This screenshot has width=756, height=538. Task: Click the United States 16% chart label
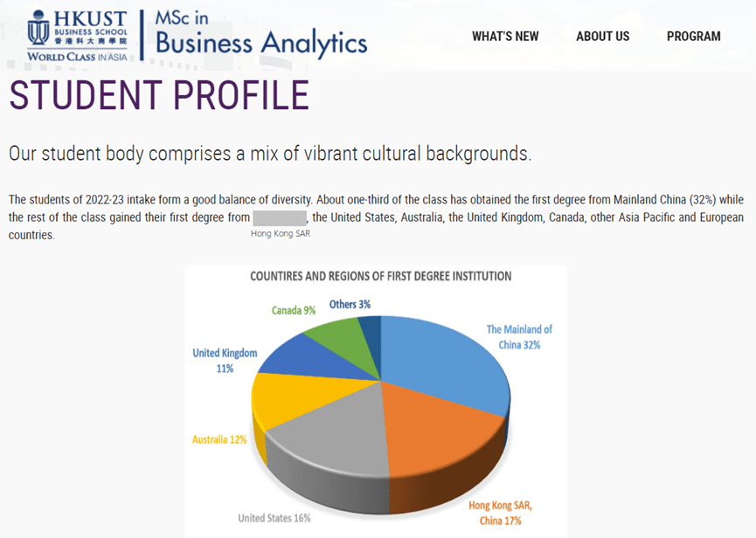274,518
